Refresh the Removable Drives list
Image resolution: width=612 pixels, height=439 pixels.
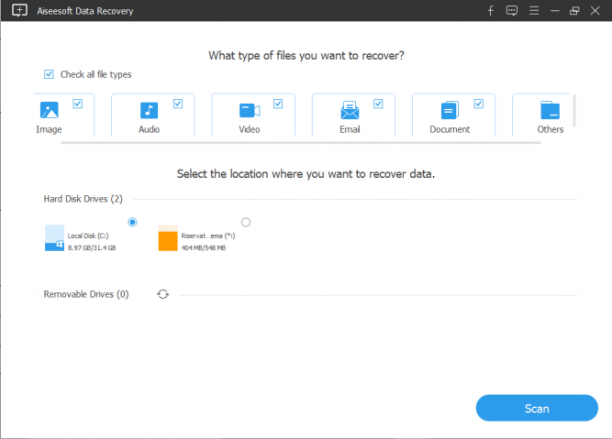pyautogui.click(x=163, y=294)
